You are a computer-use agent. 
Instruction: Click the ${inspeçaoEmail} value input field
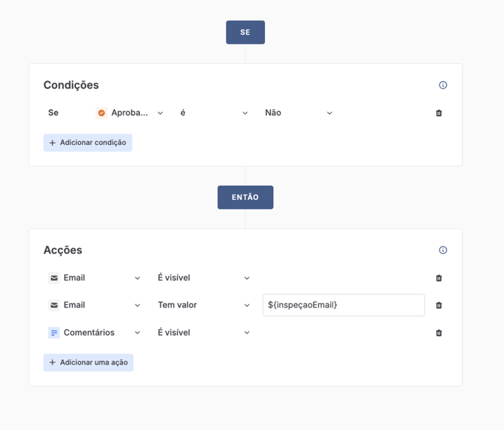point(343,305)
